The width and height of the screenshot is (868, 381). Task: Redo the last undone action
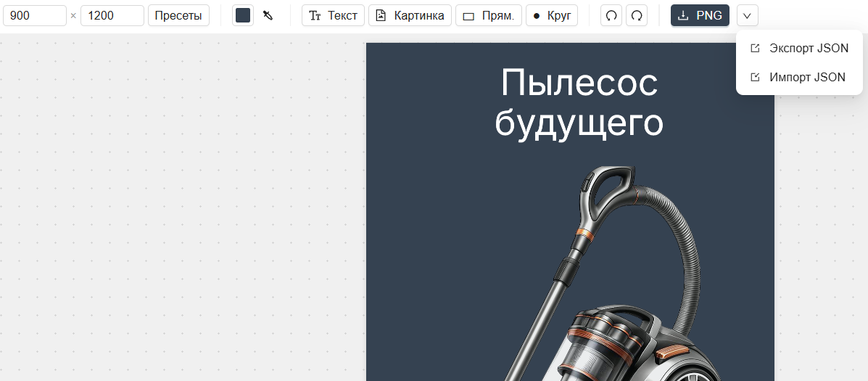[x=637, y=15]
